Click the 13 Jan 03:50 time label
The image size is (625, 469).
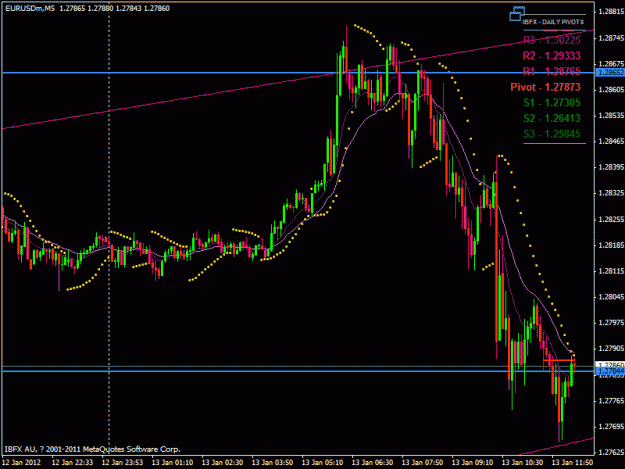(273, 463)
